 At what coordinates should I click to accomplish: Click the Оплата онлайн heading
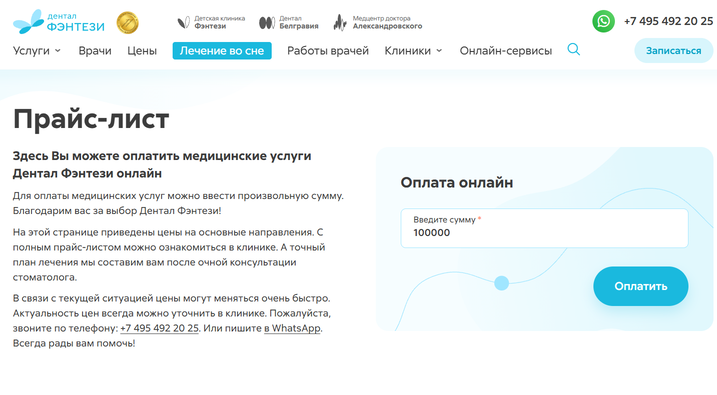pyautogui.click(x=457, y=182)
